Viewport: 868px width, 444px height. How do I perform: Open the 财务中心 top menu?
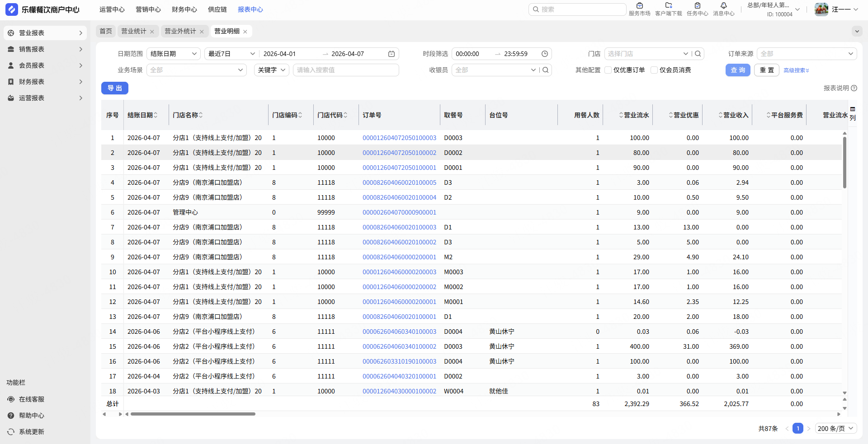click(184, 9)
